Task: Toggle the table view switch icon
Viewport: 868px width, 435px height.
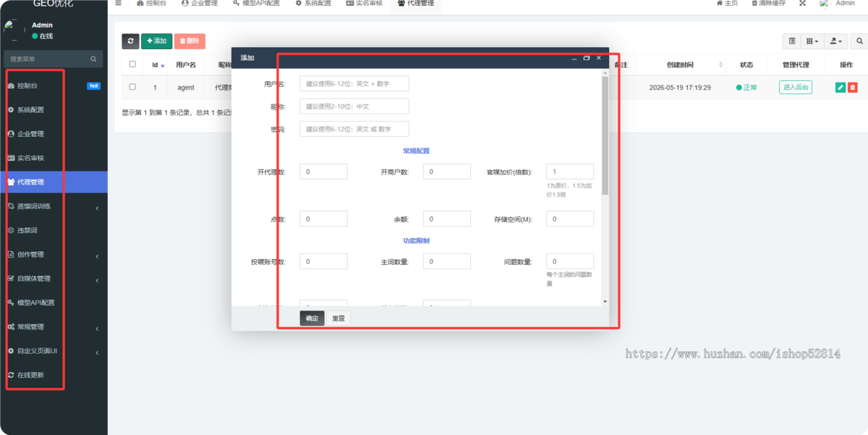Action: 792,41
